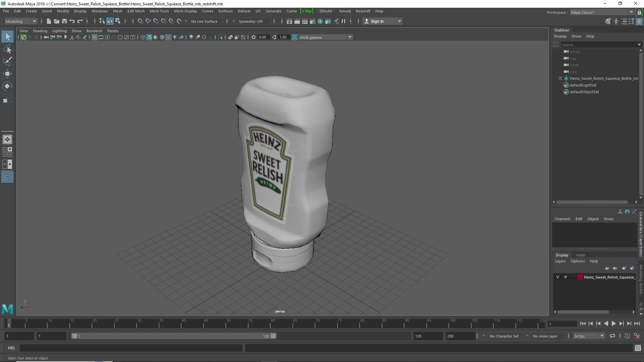Toggle loop playback icon
Screen dimensions: 644x362
(x=612, y=336)
